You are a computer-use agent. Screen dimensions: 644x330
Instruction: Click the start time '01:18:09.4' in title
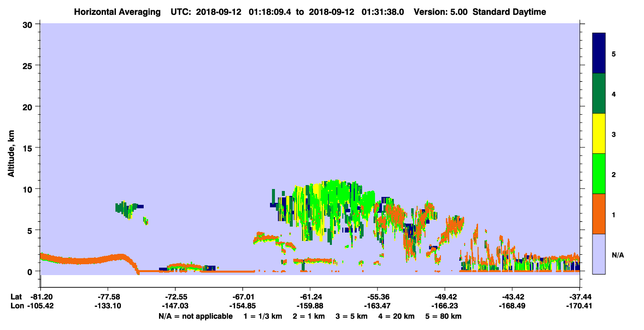[271, 12]
